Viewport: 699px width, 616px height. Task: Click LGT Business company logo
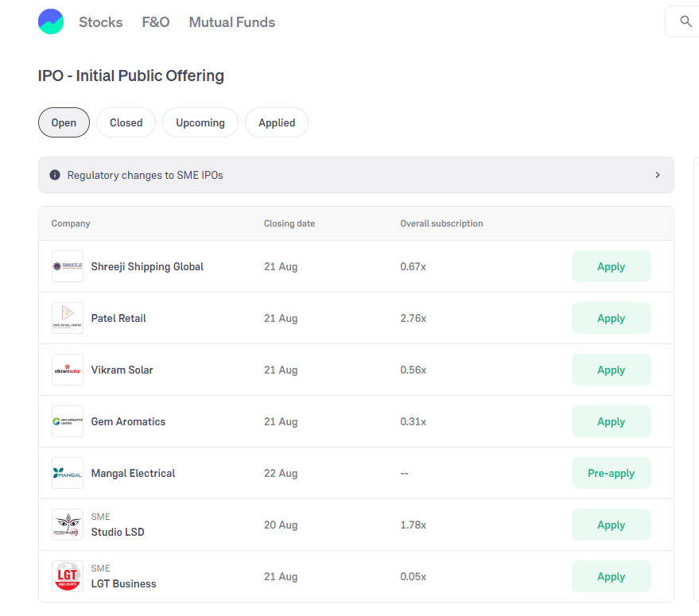68,576
